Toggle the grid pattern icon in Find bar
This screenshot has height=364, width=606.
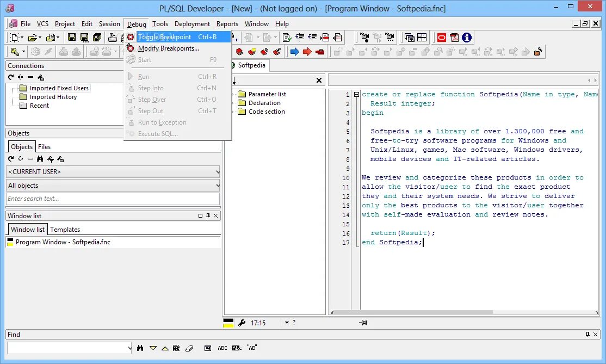[176, 348]
